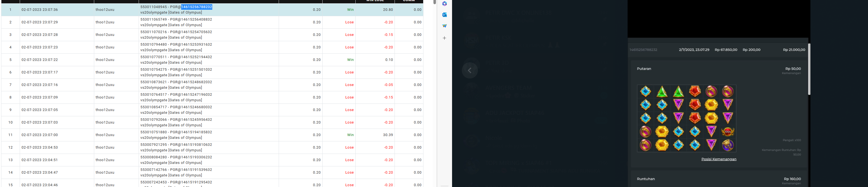Select timestamp 02-07-2023 23:07:00

40,135
